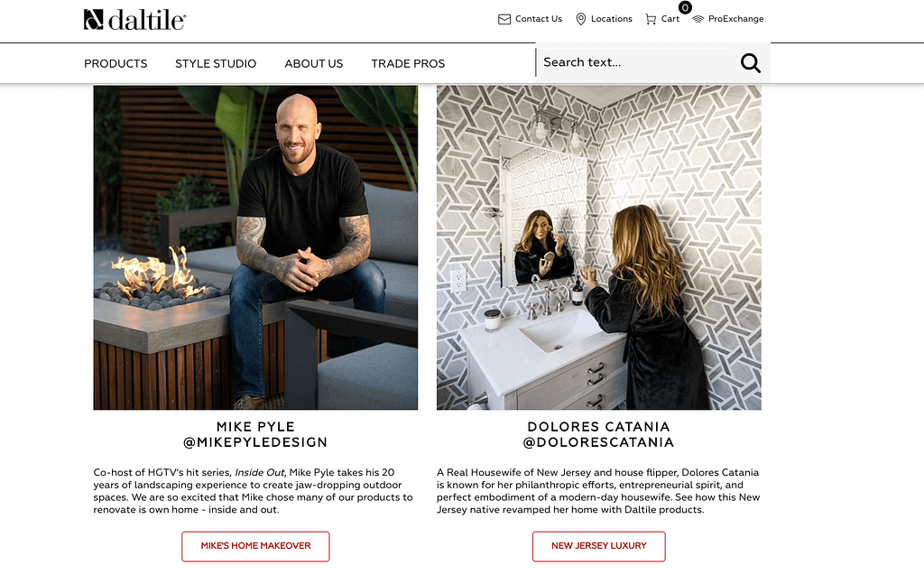Click inside the Search text field
This screenshot has width=924, height=584.
(636, 62)
